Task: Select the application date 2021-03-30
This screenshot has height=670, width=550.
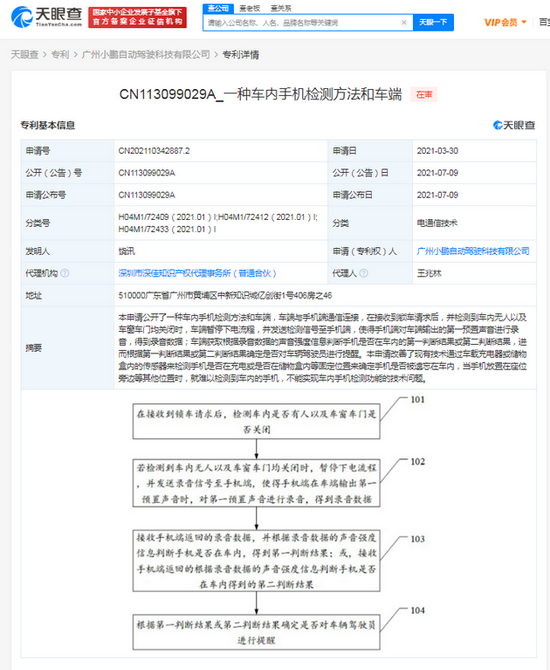Action: pos(437,151)
